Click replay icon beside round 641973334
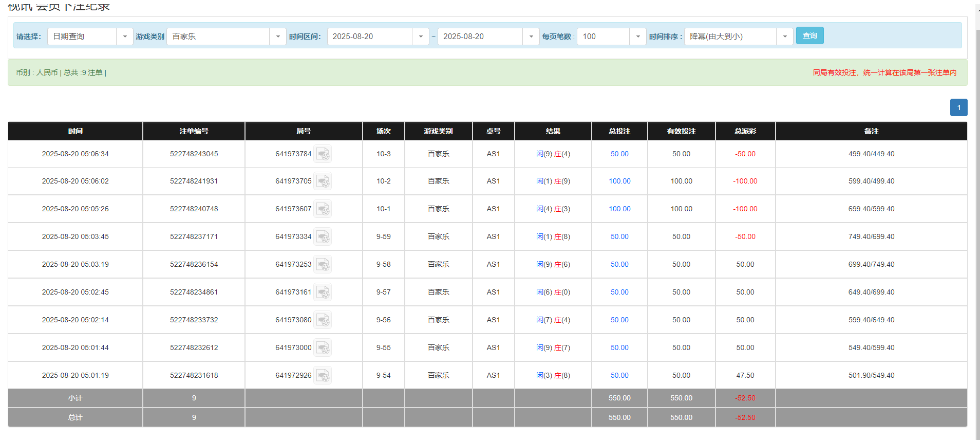Viewport: 980px width, 440px height. click(323, 237)
